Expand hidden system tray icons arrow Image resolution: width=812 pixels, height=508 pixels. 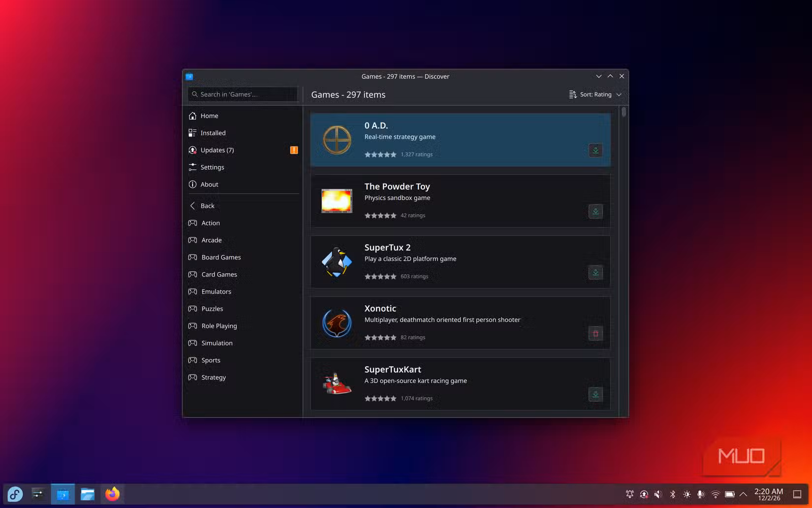click(743, 494)
